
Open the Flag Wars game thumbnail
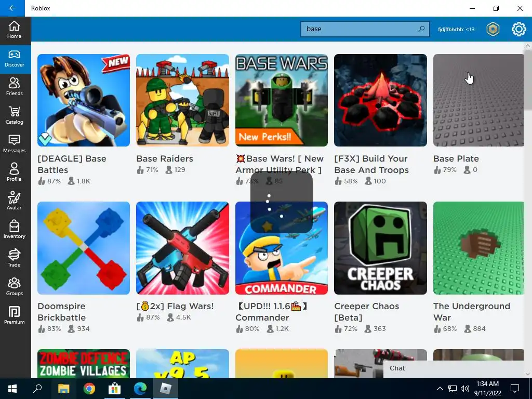182,248
